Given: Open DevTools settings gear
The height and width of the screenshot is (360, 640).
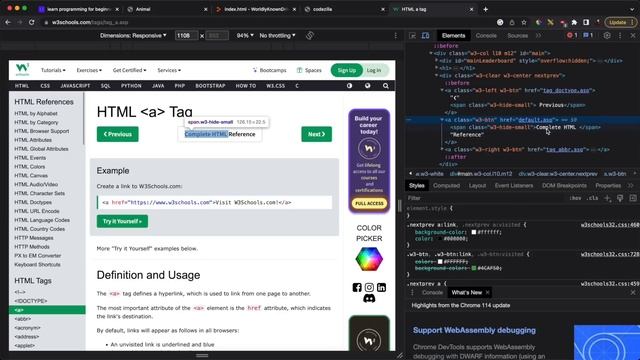Looking at the screenshot, I should [x=607, y=36].
